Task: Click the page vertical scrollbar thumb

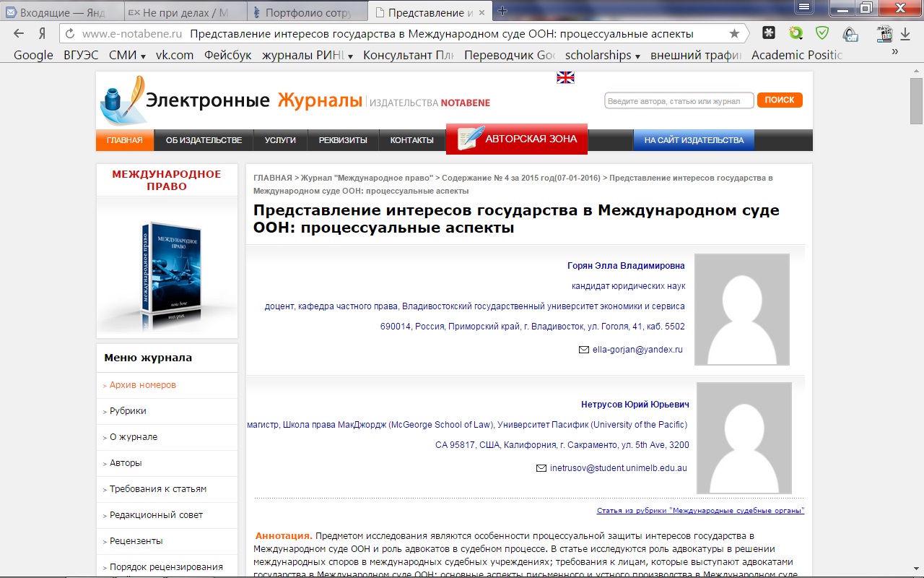Action: [916, 101]
